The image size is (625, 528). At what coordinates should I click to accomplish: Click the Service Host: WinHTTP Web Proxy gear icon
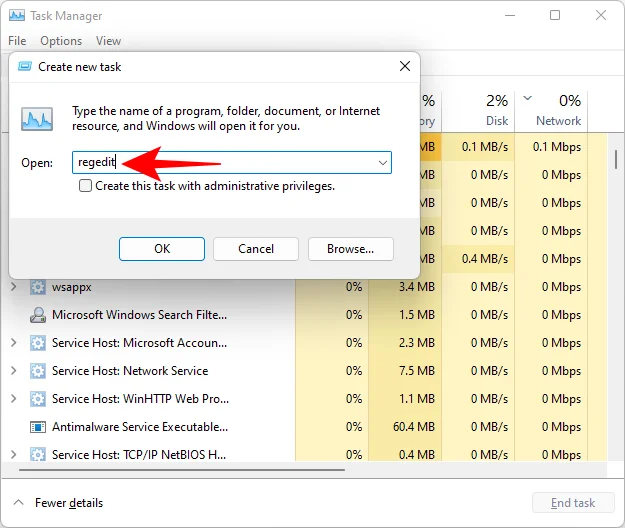click(38, 399)
